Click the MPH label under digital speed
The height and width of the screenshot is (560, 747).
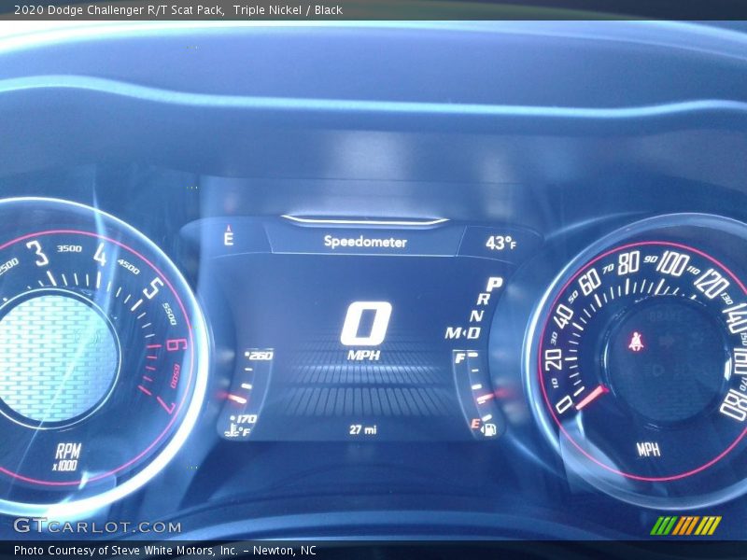pos(363,356)
